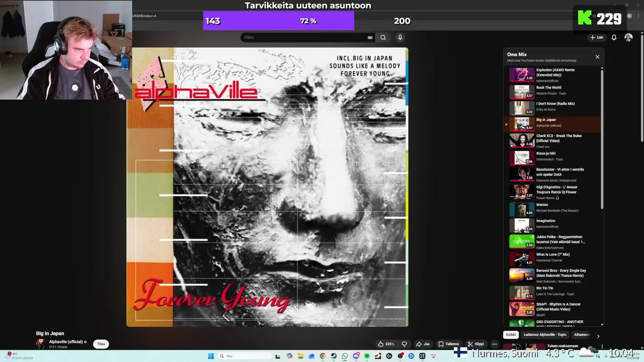The width and height of the screenshot is (644, 362).
Task: Play What Is Love (7" Mix)
Action: 552,258
